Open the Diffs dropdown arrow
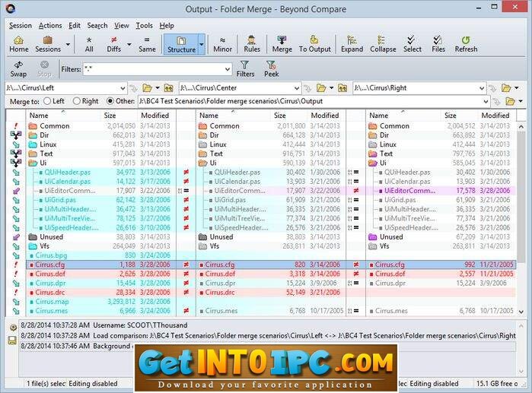Image resolution: width=532 pixels, height=393 pixels. point(129,44)
